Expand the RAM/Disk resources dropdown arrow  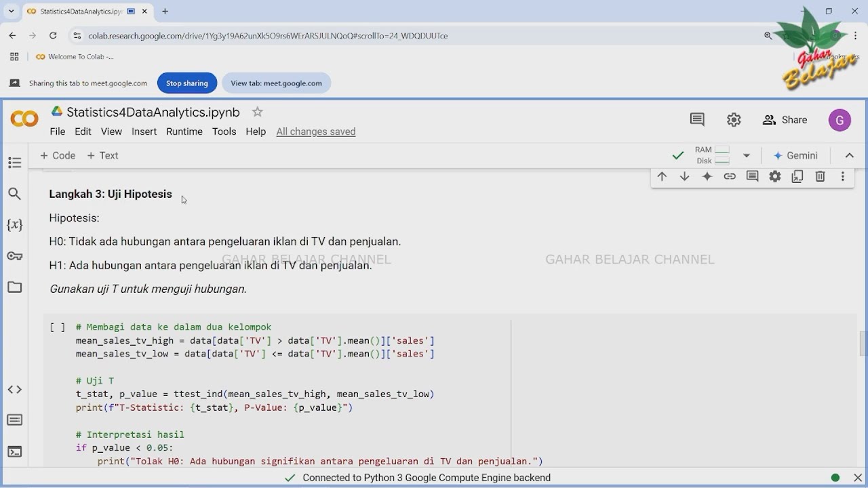[746, 155]
